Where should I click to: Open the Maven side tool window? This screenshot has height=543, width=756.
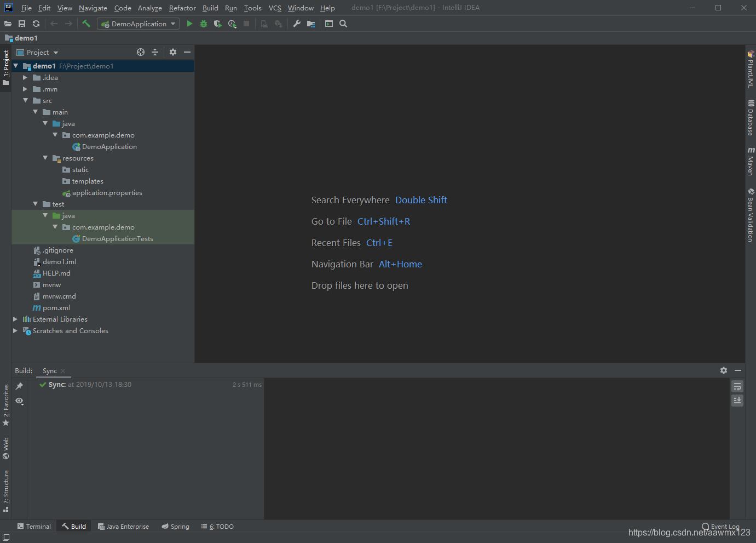751,161
